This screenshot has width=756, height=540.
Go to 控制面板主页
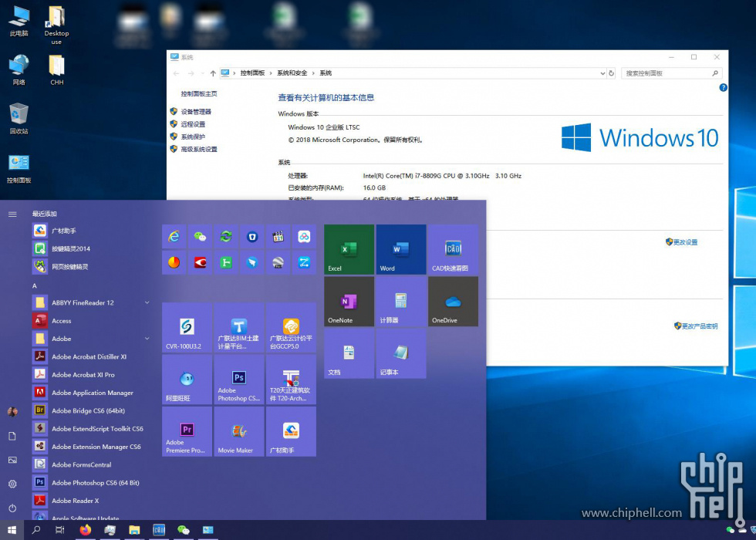pyautogui.click(x=199, y=93)
